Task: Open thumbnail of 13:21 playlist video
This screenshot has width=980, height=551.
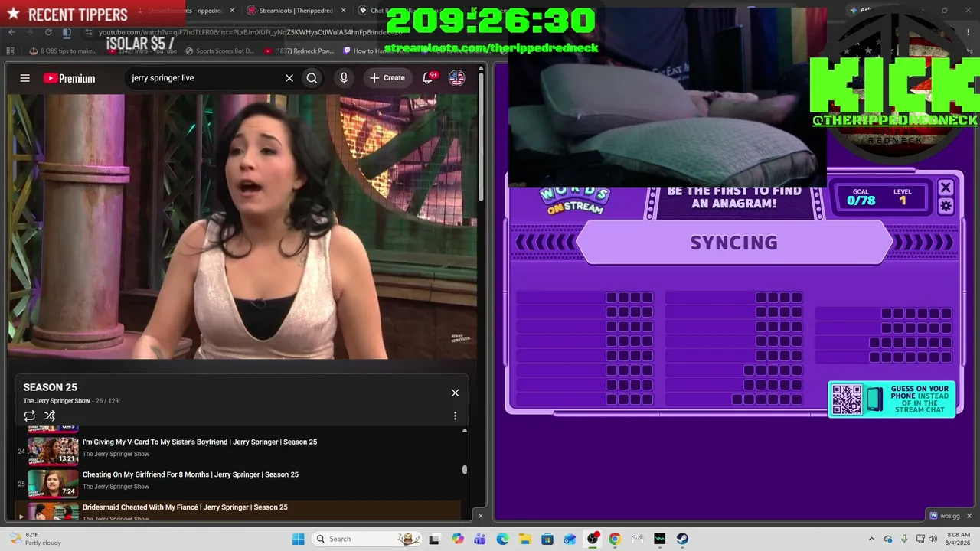Action: [x=53, y=451]
